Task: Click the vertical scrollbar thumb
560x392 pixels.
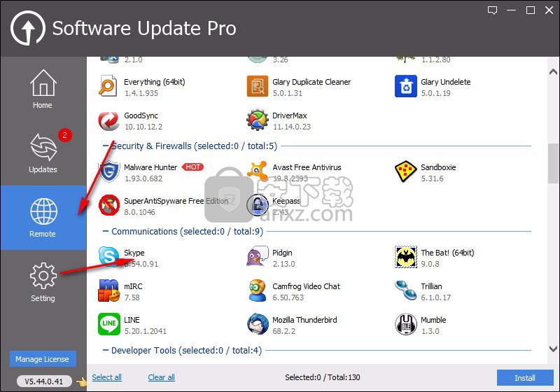Action: pos(553,164)
